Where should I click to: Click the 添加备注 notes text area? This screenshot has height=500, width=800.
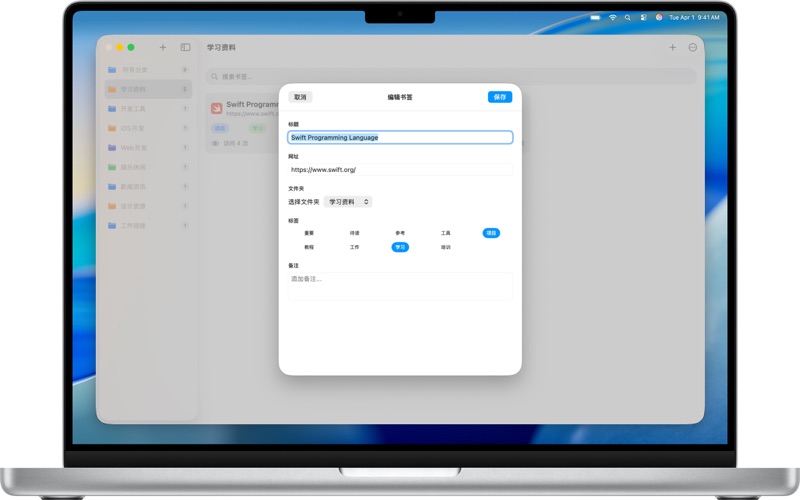click(400, 286)
